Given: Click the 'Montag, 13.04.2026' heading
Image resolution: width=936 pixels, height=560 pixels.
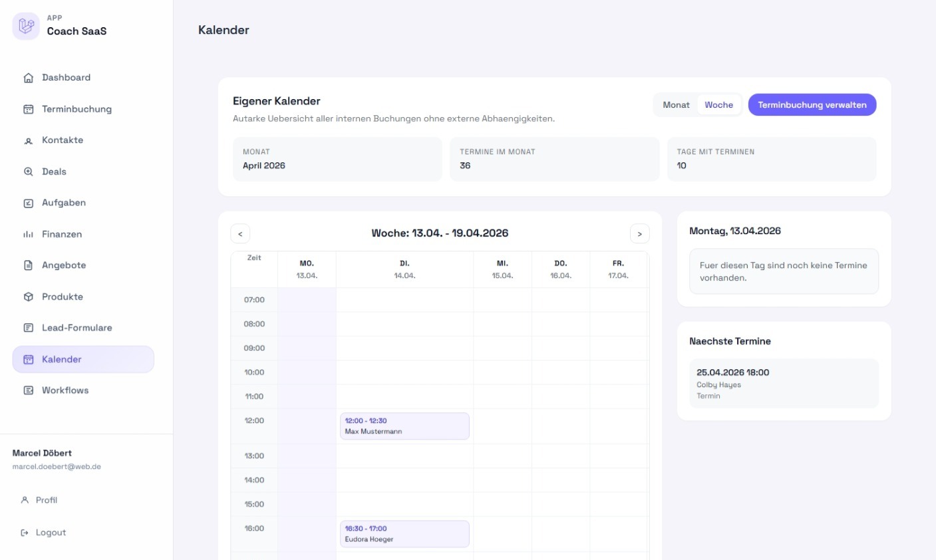Looking at the screenshot, I should (x=735, y=231).
